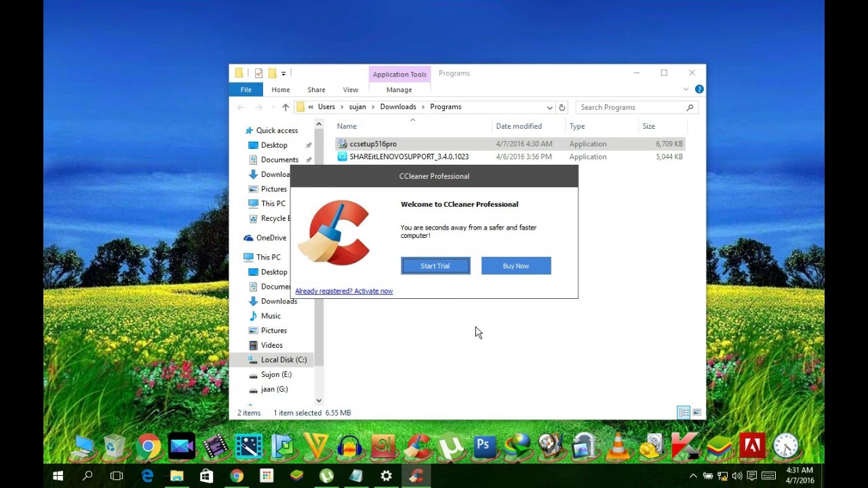This screenshot has width=868, height=488.
Task: Select the Downloads segment in the address path
Action: click(398, 107)
